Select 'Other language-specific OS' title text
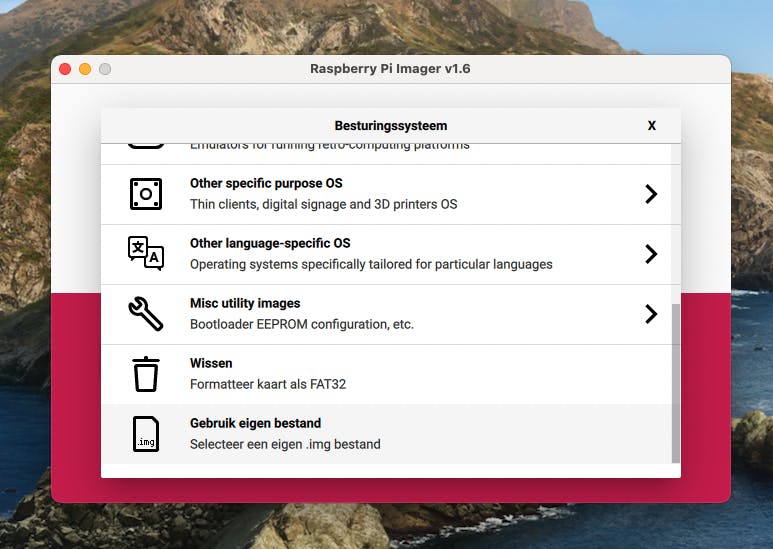Screen dimensions: 773x549 point(270,243)
